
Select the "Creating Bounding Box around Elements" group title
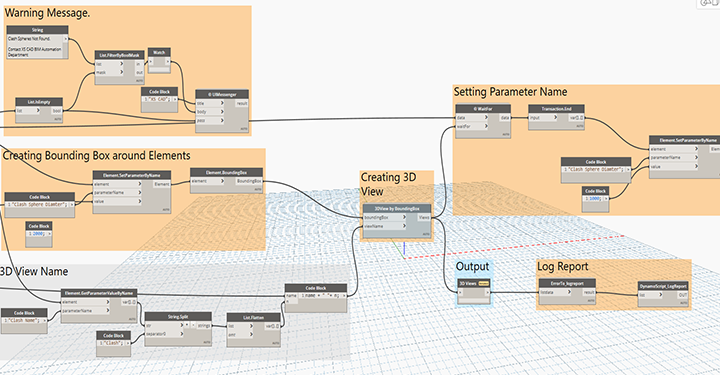(96, 156)
